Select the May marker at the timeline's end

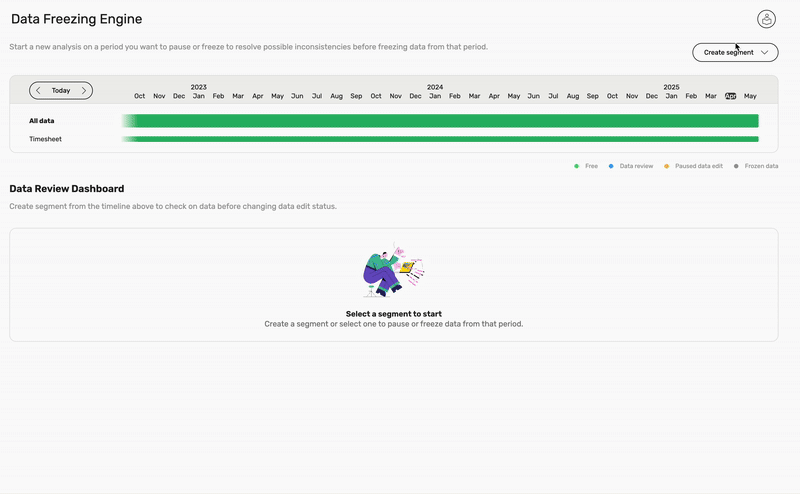[x=750, y=96]
